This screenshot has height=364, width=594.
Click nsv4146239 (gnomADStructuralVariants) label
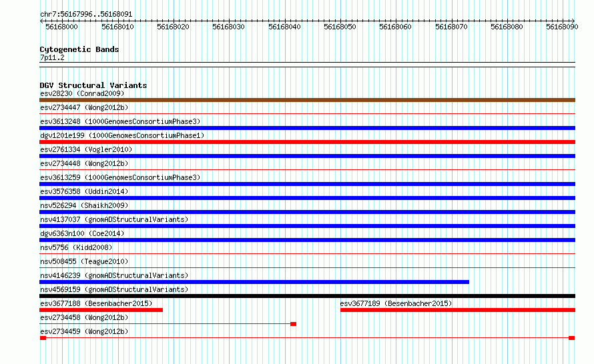114,275
